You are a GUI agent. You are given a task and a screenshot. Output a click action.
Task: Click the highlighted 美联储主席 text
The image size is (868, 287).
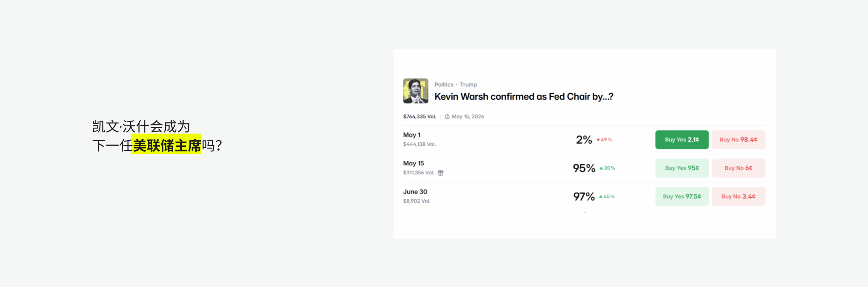tap(166, 146)
